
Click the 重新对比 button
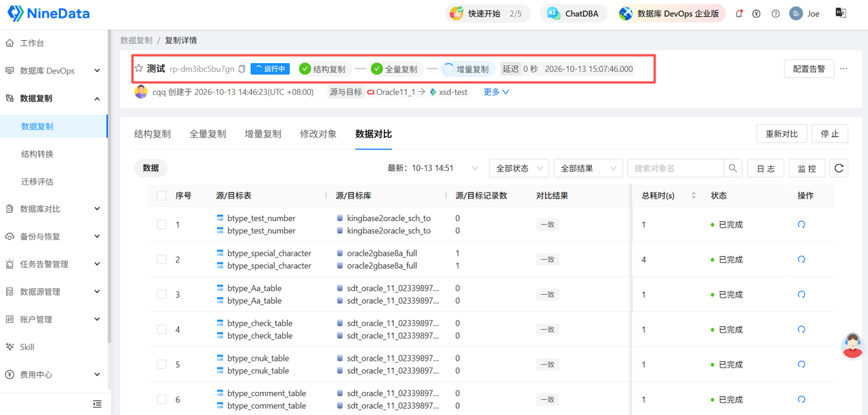[781, 134]
